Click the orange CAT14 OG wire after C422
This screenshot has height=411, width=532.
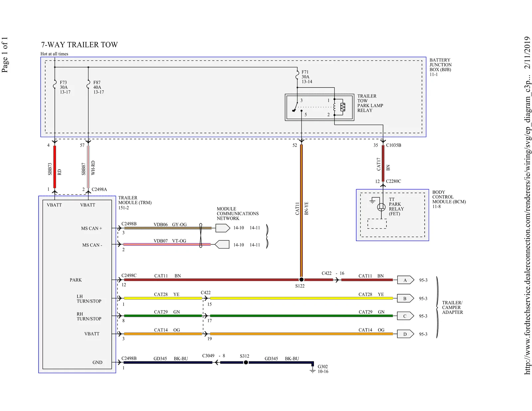301,334
